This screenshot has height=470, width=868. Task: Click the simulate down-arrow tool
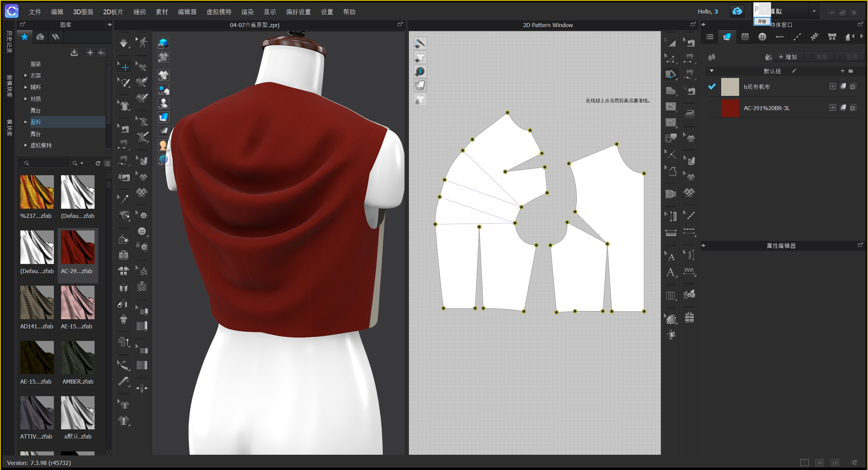click(x=124, y=43)
